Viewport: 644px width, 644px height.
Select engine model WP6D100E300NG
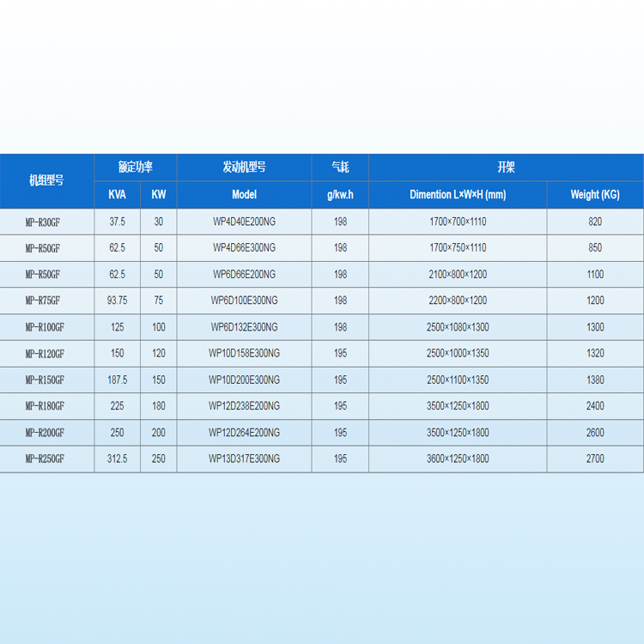pyautogui.click(x=244, y=301)
